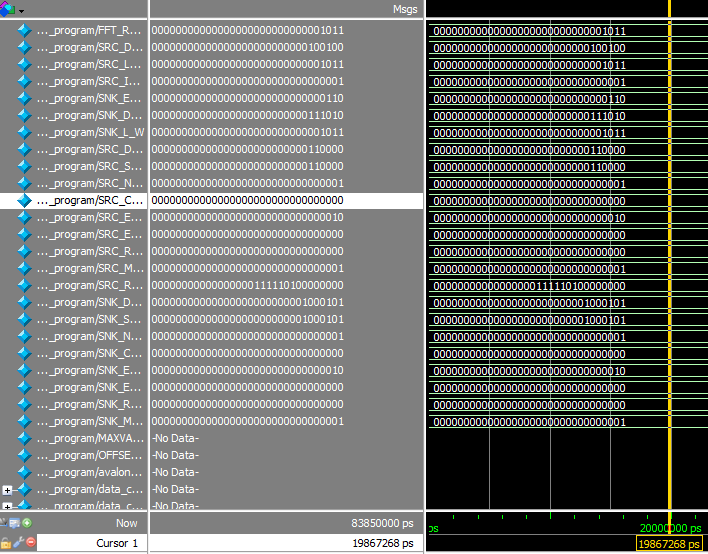
Task: Click the green insert cursor icon
Action: (27, 523)
